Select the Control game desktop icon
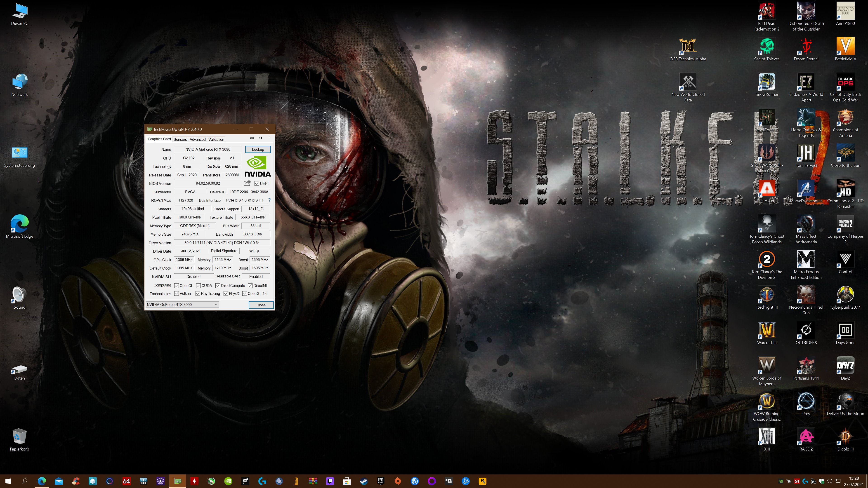The height and width of the screenshot is (488, 868). 845,262
